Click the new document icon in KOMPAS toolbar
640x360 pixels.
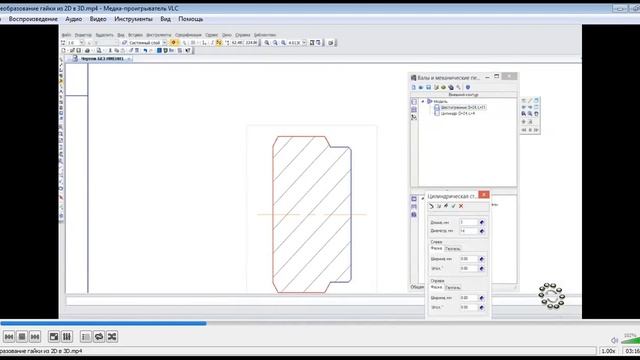(x=64, y=51)
